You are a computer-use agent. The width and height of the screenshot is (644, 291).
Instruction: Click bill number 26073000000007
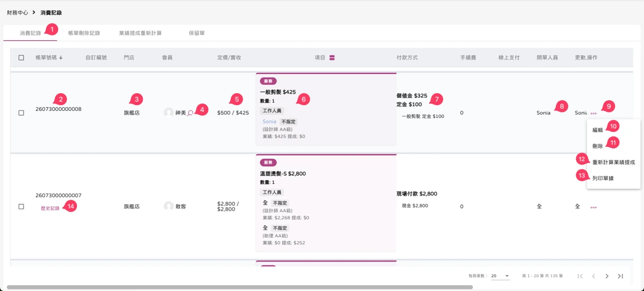58,196
